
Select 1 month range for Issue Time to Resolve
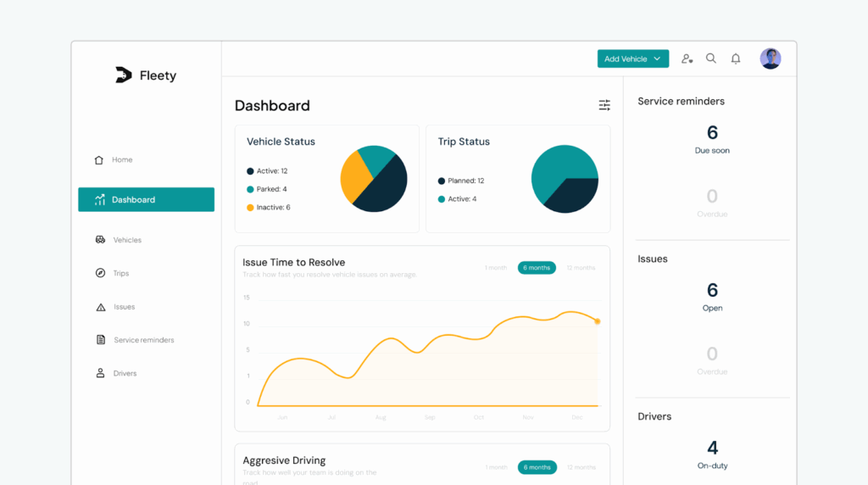point(496,268)
